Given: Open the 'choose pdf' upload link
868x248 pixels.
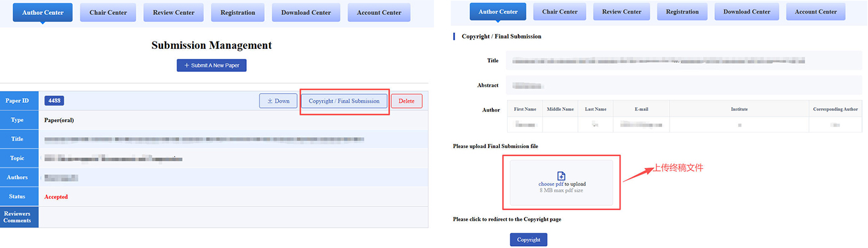Looking at the screenshot, I should 551,184.
